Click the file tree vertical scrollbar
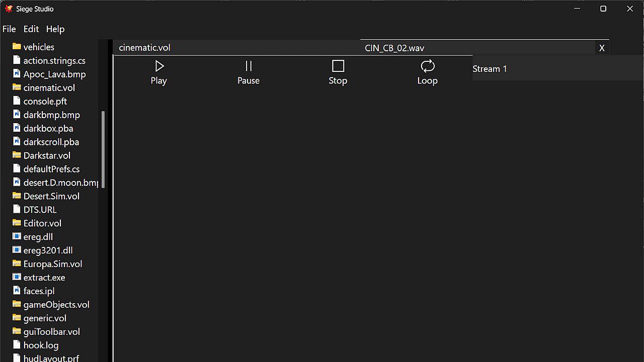Image resolution: width=644 pixels, height=362 pixels. (103, 149)
